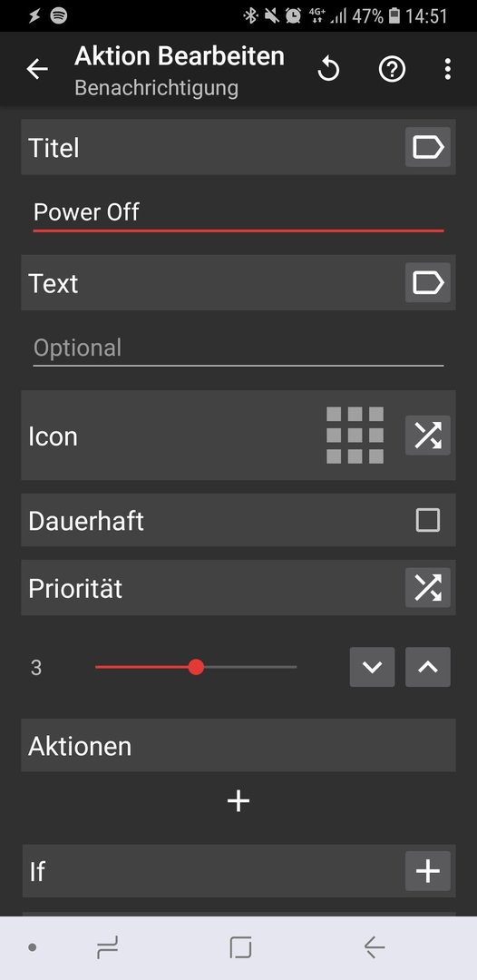Tap the variable tag icon beside Text
Viewport: 477px width, 980px height.
coord(428,282)
